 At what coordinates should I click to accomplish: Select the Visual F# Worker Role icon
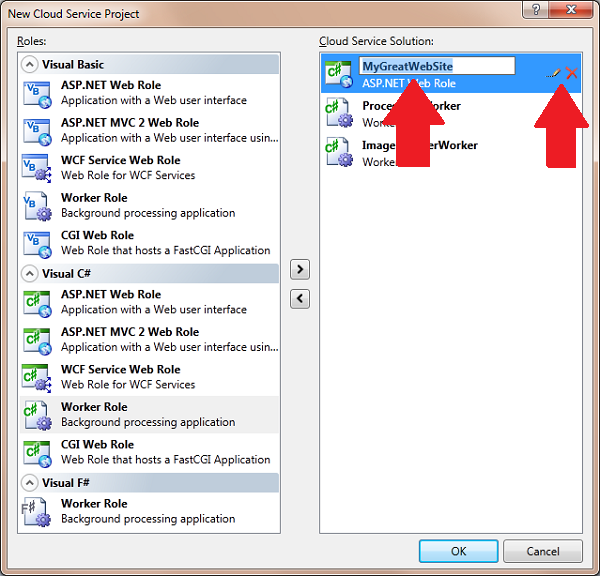point(36,511)
